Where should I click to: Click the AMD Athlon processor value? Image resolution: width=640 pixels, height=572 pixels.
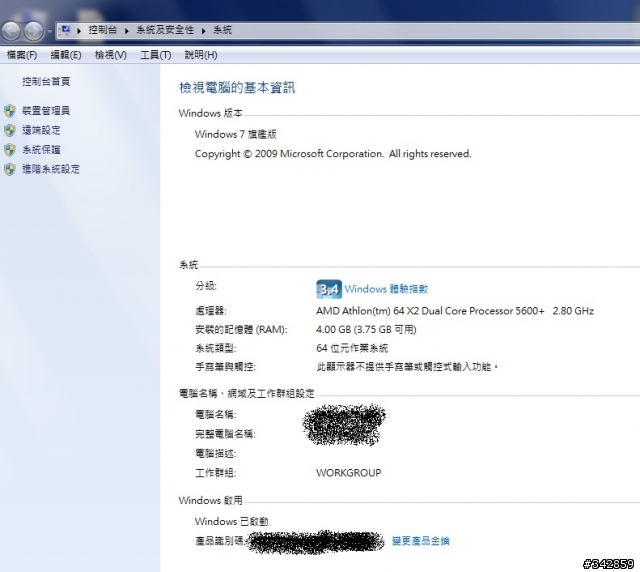click(455, 311)
